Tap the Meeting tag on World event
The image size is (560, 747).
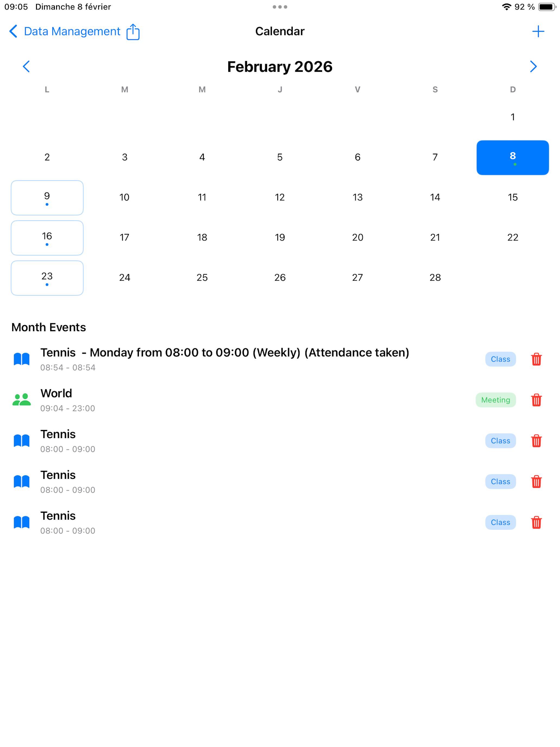tap(495, 400)
